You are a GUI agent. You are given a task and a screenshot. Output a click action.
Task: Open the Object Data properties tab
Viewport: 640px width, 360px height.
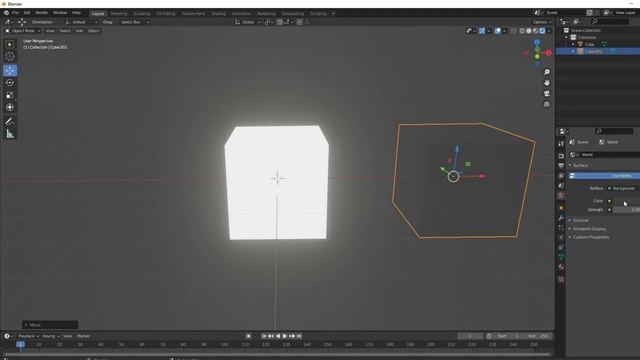pos(561,257)
